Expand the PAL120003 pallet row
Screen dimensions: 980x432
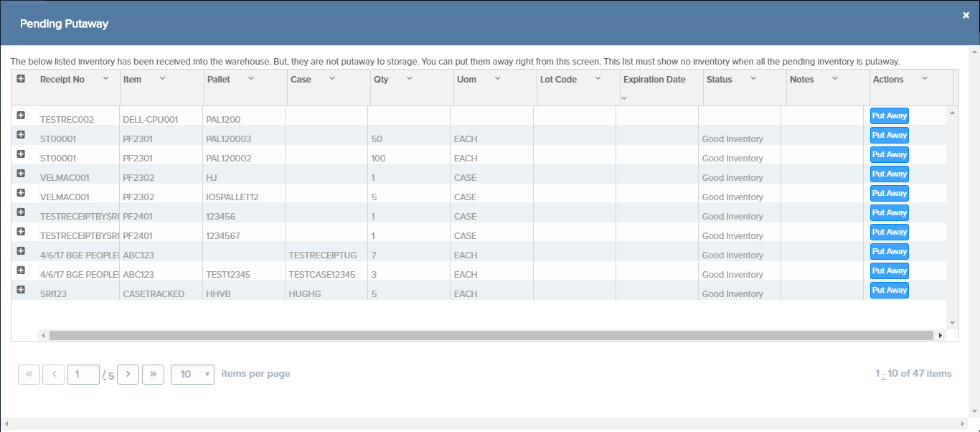21,134
